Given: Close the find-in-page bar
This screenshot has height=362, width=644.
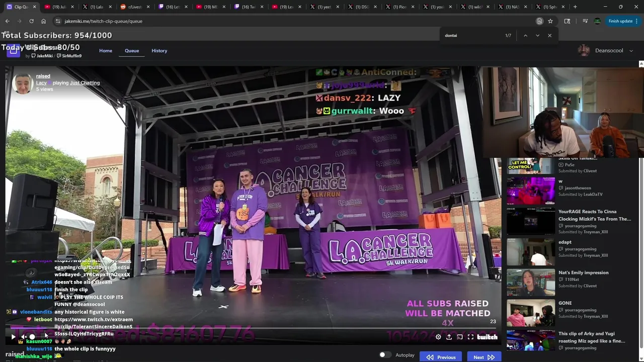Looking at the screenshot, I should click(x=549, y=36).
